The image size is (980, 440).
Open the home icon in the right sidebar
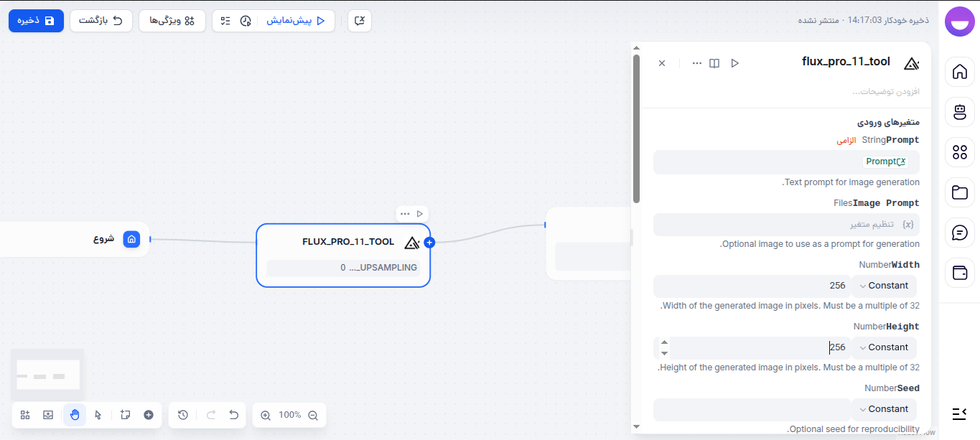point(959,72)
